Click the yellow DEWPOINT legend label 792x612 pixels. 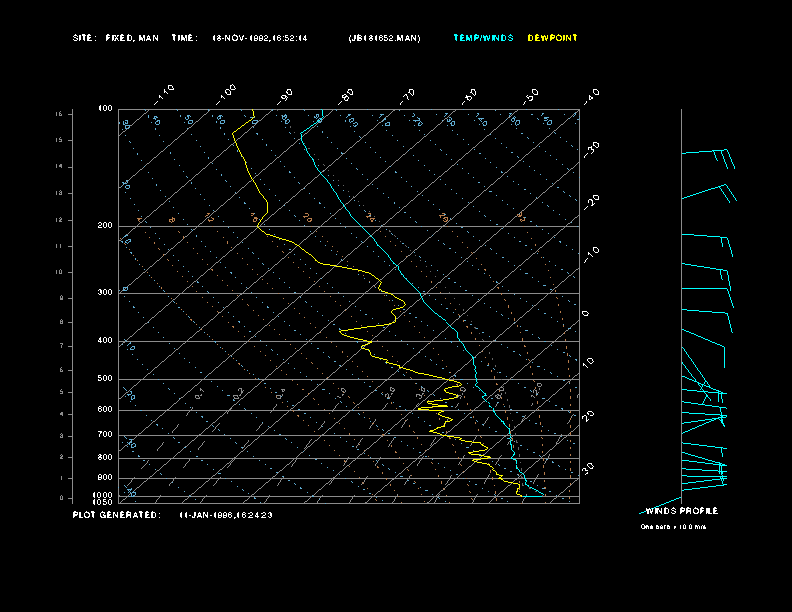552,38
